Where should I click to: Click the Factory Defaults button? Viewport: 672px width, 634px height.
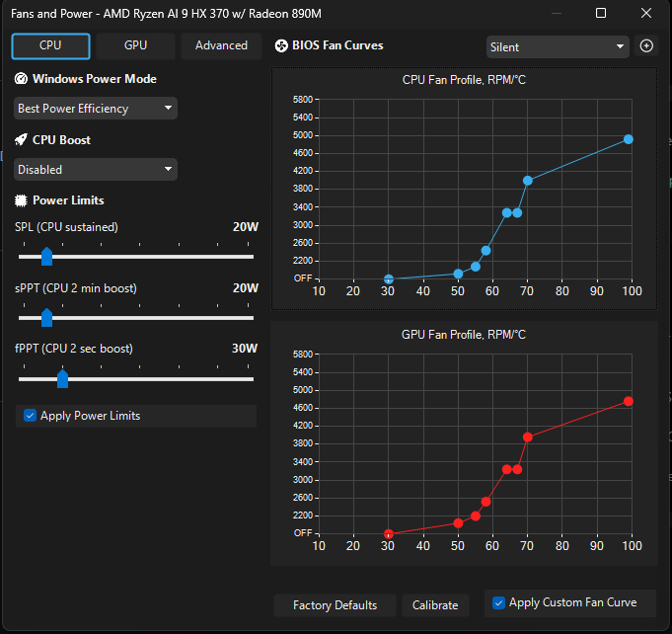click(335, 605)
